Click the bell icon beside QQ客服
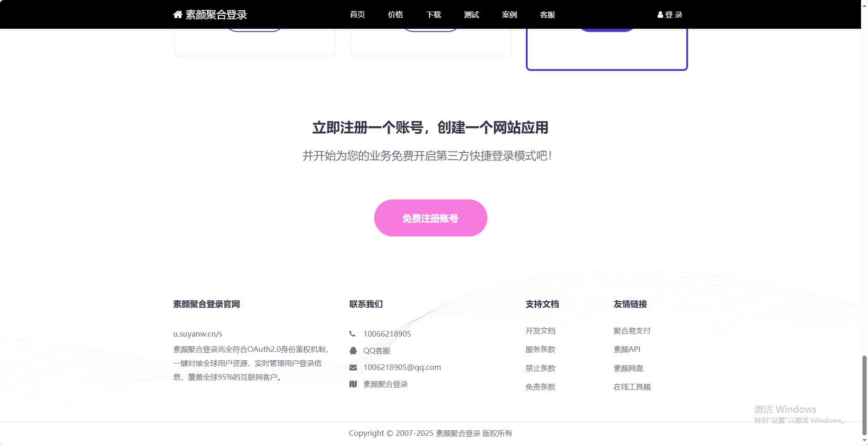The image size is (868, 446). click(x=353, y=350)
